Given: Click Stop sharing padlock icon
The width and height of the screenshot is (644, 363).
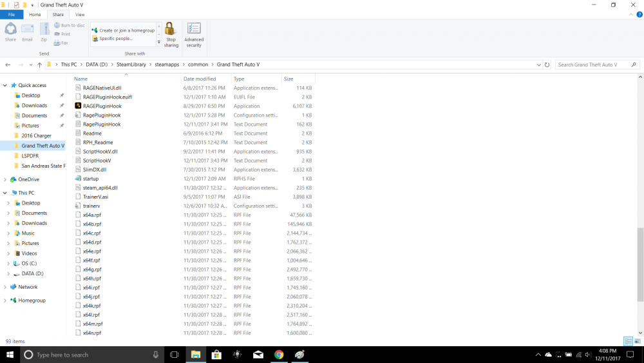Looking at the screenshot, I should (171, 35).
